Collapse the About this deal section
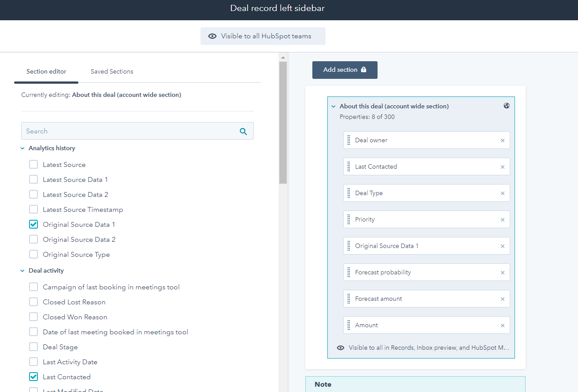Screen dimensions: 578x392 click(333, 106)
